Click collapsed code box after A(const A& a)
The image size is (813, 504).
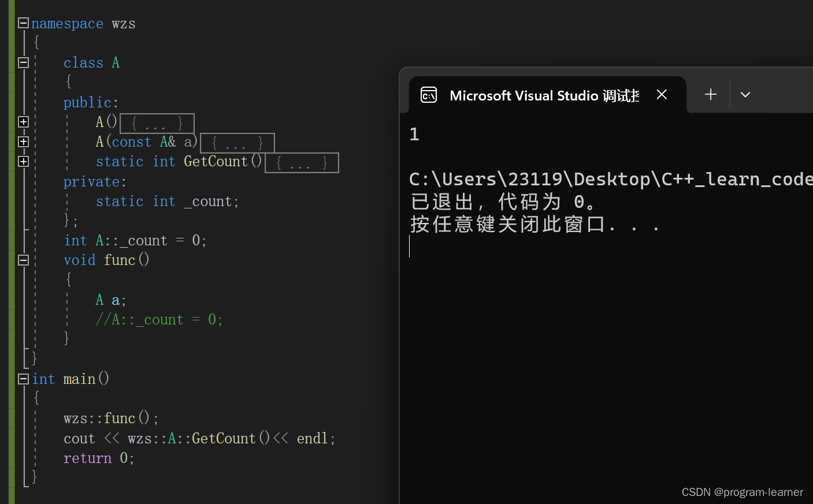[x=237, y=143]
